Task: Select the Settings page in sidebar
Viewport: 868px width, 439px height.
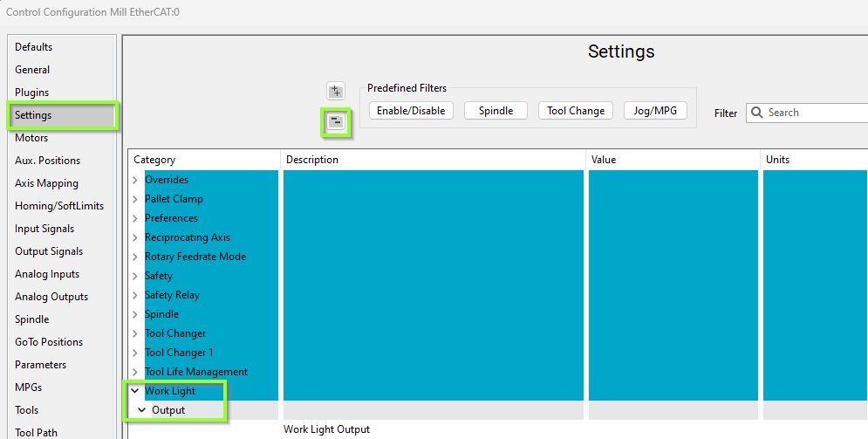Action: tap(61, 115)
